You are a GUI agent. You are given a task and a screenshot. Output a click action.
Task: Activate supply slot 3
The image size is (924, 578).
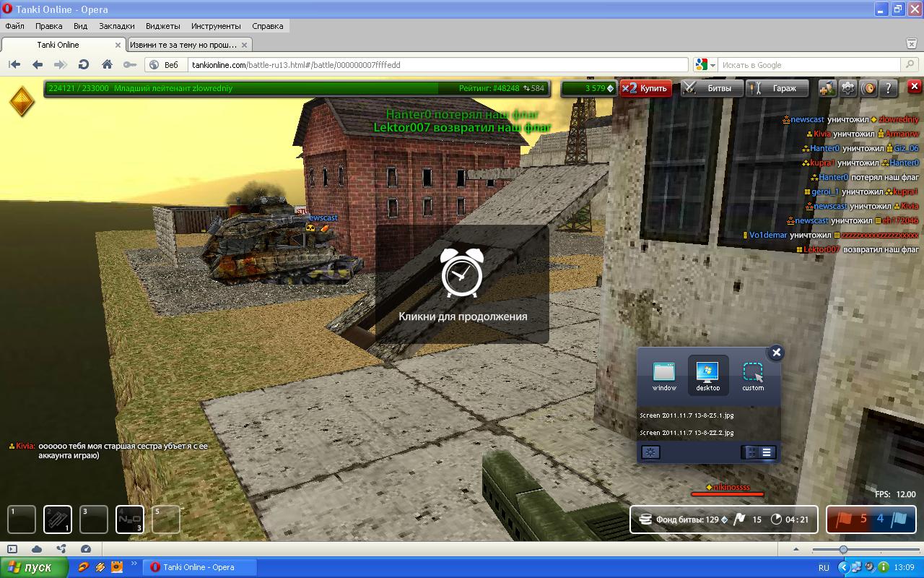94,519
